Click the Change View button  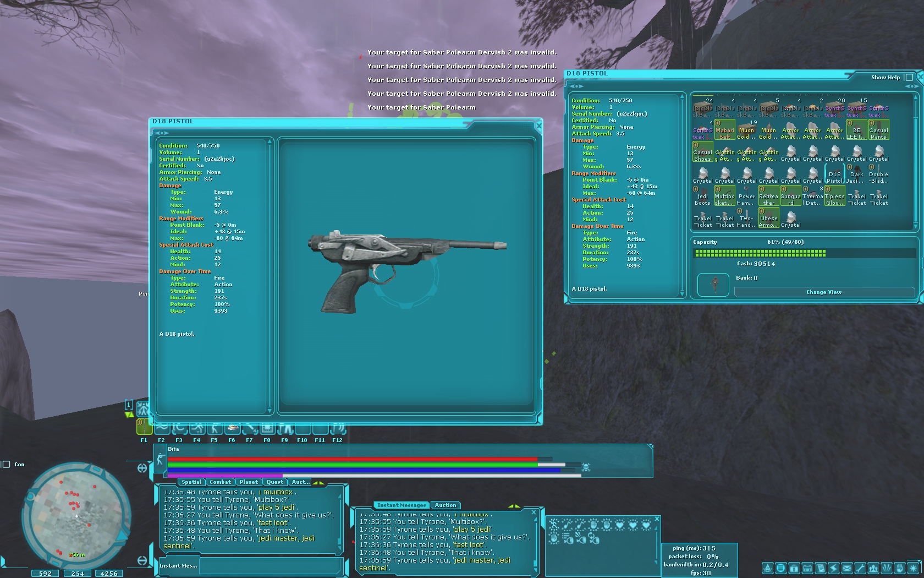[824, 292]
